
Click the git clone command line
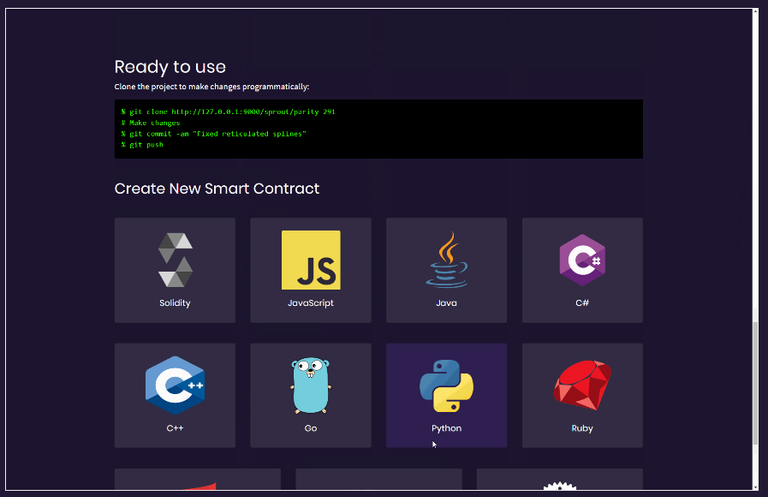pyautogui.click(x=228, y=112)
